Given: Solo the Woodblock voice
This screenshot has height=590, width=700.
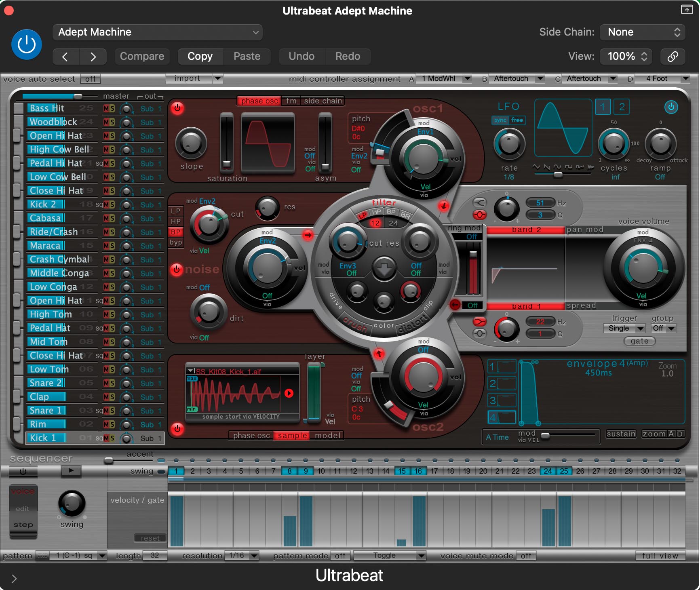Looking at the screenshot, I should tap(112, 122).
